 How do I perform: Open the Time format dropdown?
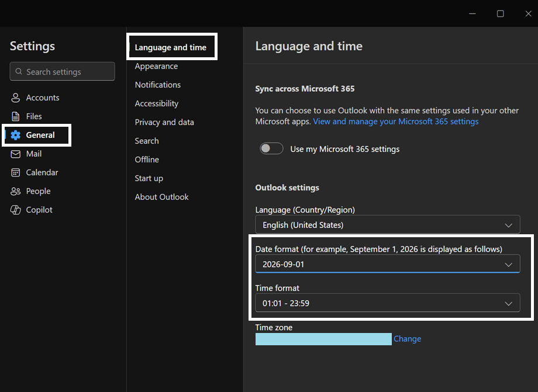point(387,303)
